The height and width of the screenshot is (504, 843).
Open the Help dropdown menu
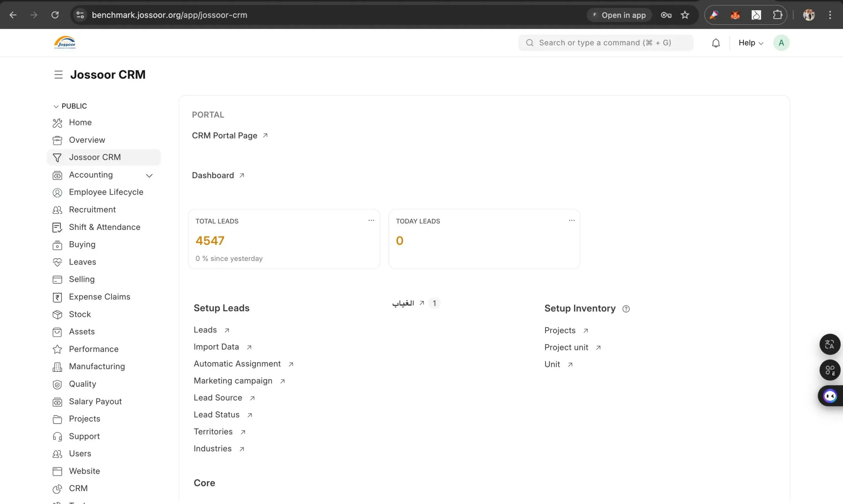pos(750,43)
